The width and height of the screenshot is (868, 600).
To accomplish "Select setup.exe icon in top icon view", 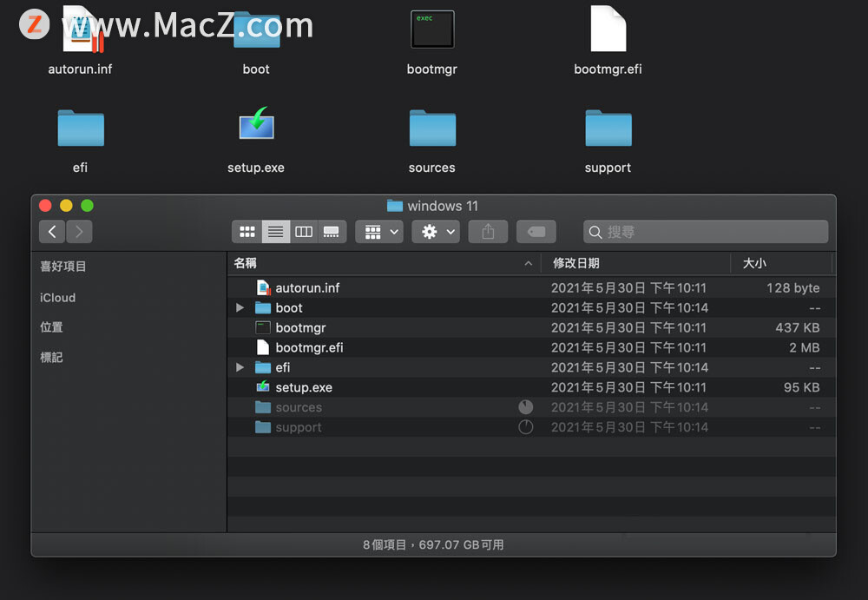I will coord(256,123).
